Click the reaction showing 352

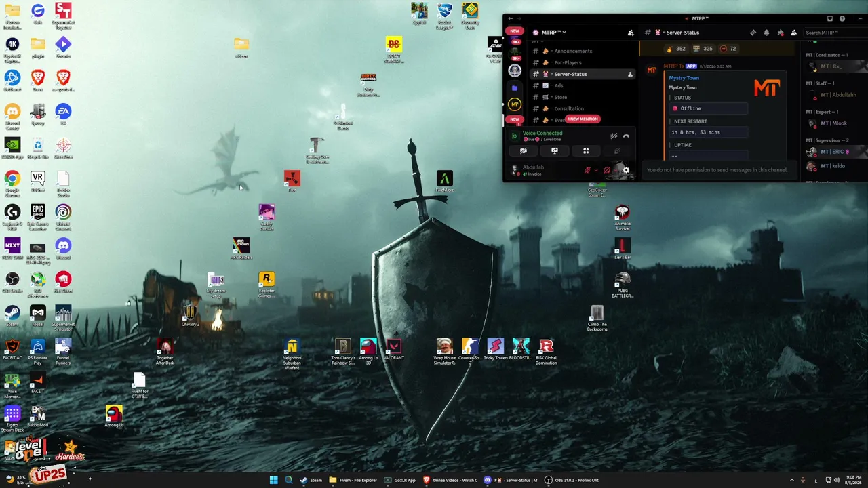click(x=675, y=49)
